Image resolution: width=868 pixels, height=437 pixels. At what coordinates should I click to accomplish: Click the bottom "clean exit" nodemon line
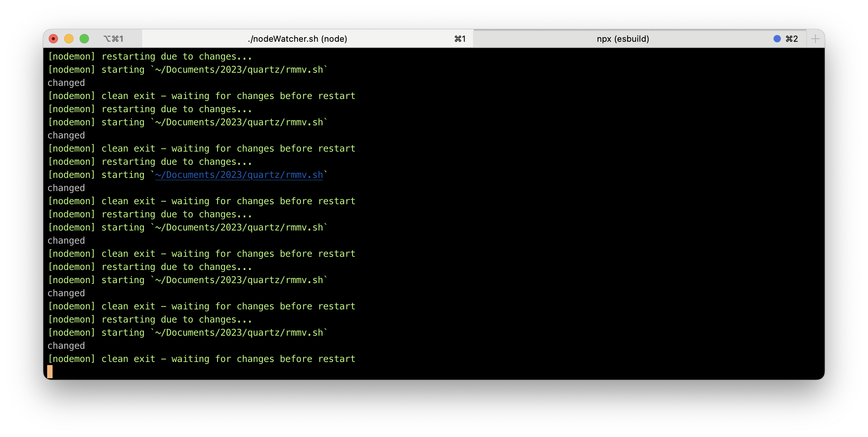pyautogui.click(x=201, y=359)
